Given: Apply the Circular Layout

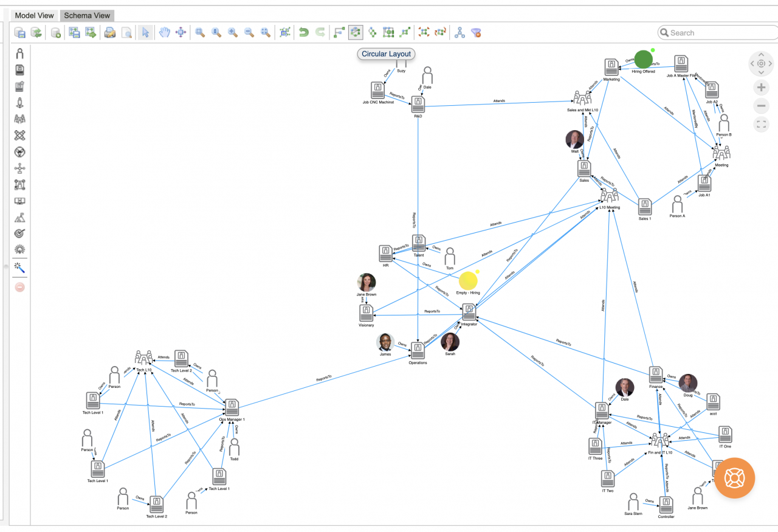Looking at the screenshot, I should click(x=355, y=32).
